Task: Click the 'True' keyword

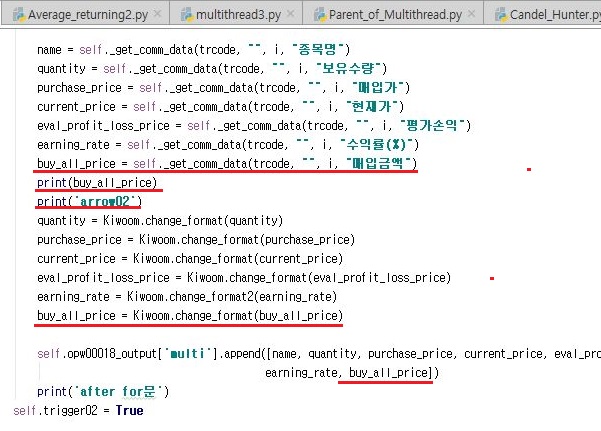Action: 130,411
